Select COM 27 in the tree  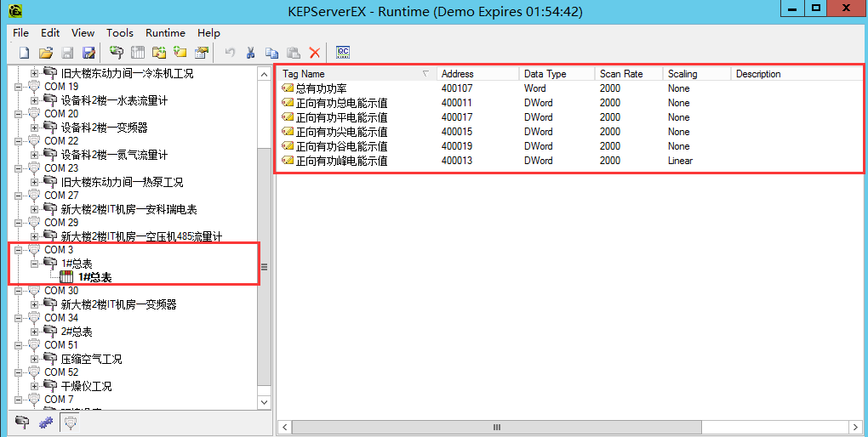[61, 196]
